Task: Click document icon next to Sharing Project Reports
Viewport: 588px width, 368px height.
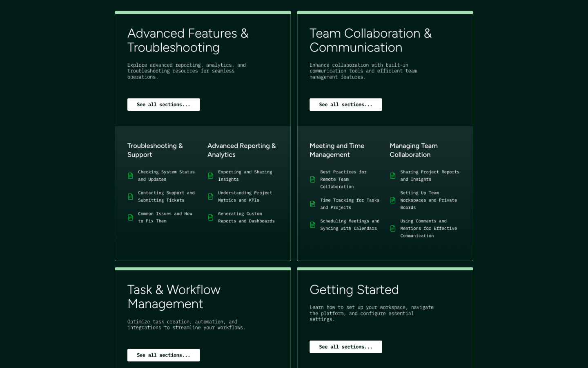Action: pyautogui.click(x=393, y=176)
